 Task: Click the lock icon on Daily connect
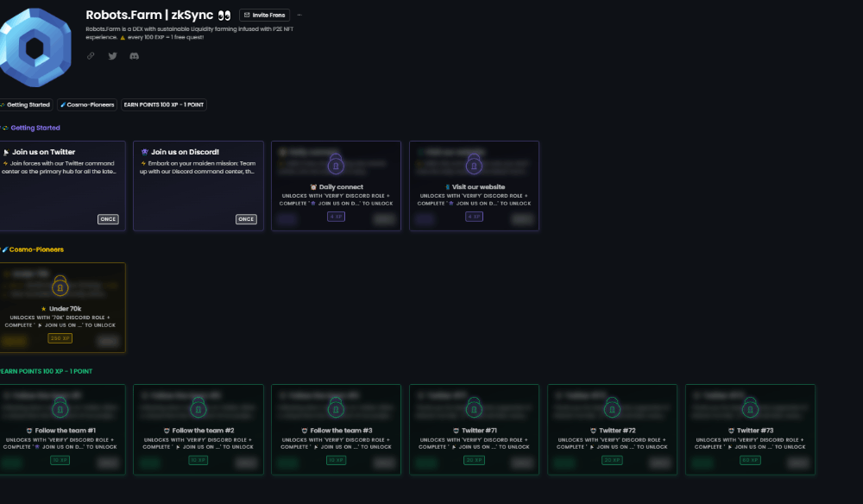point(336,163)
